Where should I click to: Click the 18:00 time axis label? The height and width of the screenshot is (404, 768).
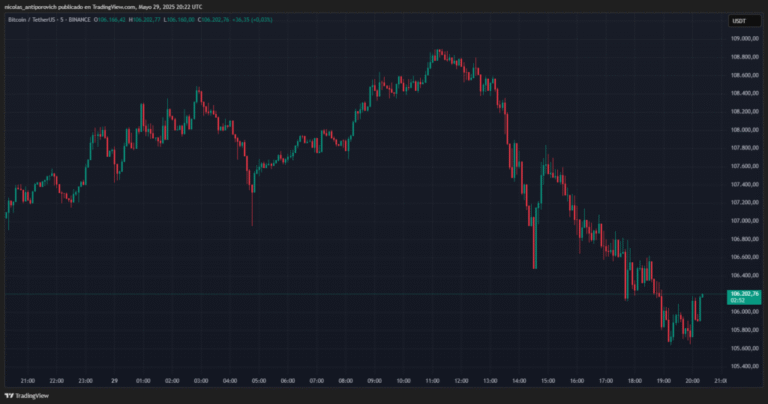tap(635, 381)
